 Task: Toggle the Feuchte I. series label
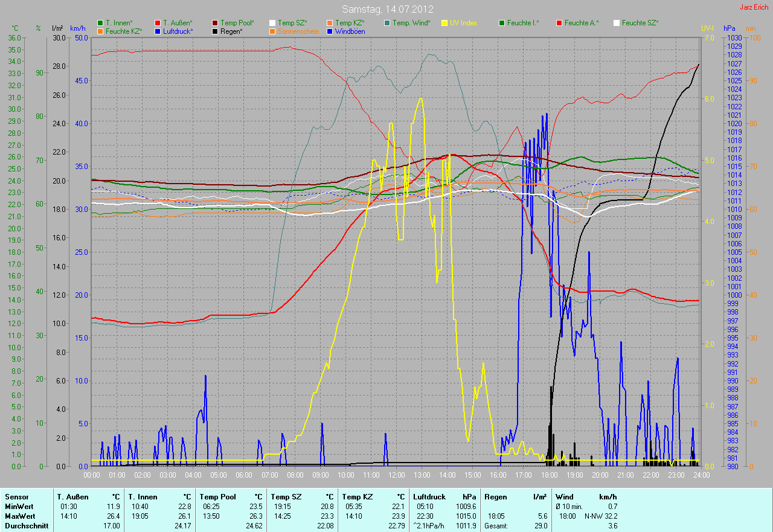tap(523, 23)
